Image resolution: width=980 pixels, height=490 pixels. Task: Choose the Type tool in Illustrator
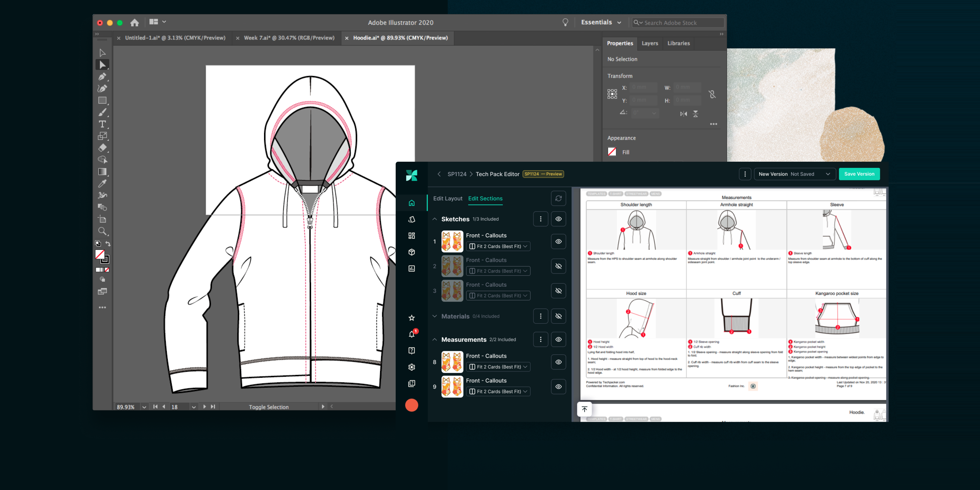point(102,124)
